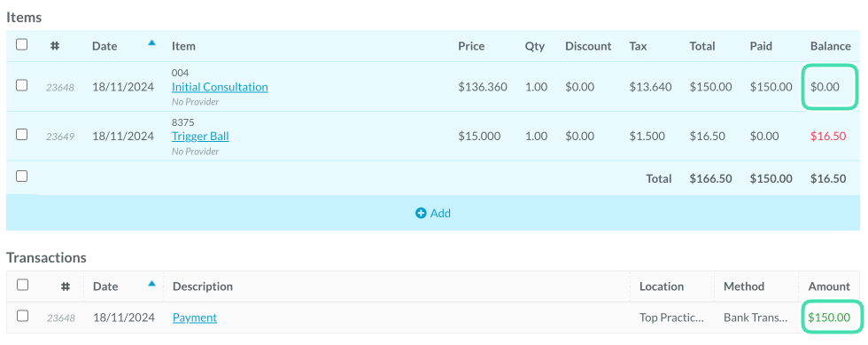868x345 pixels.
Task: Click the Item column header
Action: pos(183,47)
